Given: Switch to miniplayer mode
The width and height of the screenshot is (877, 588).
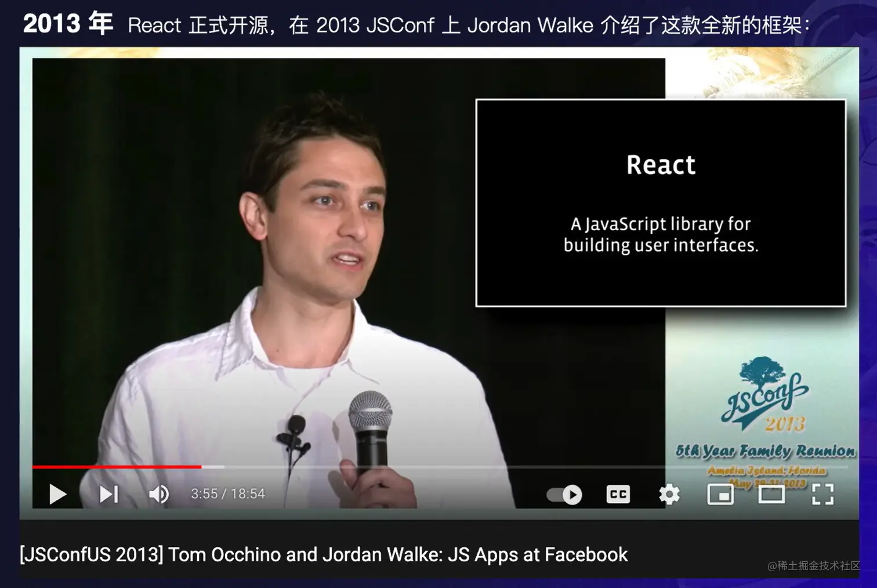Looking at the screenshot, I should (720, 495).
